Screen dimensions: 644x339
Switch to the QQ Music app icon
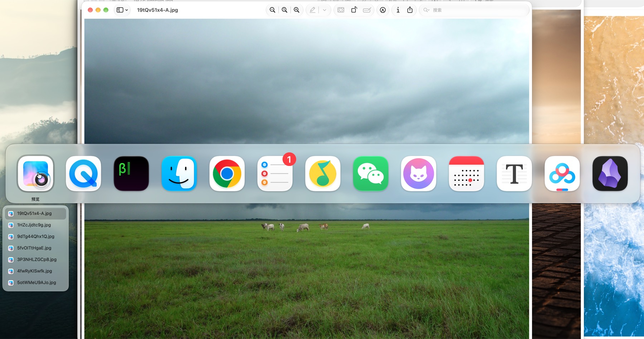323,173
